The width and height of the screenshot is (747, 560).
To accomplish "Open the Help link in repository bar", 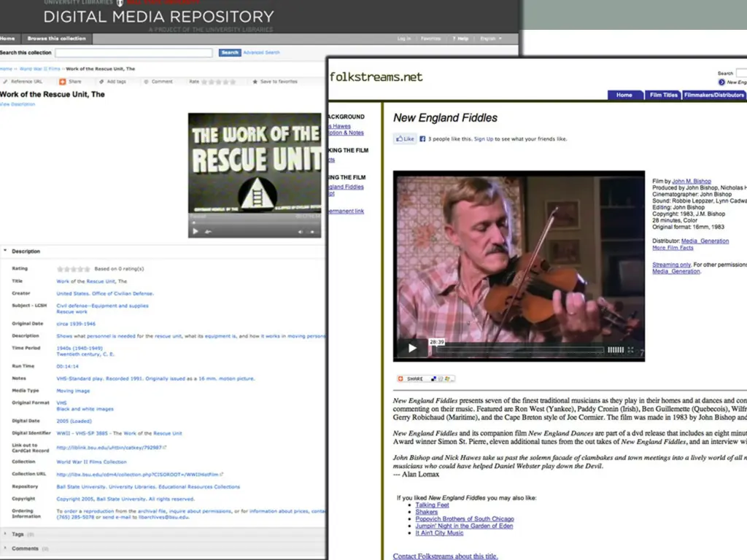I will (461, 39).
